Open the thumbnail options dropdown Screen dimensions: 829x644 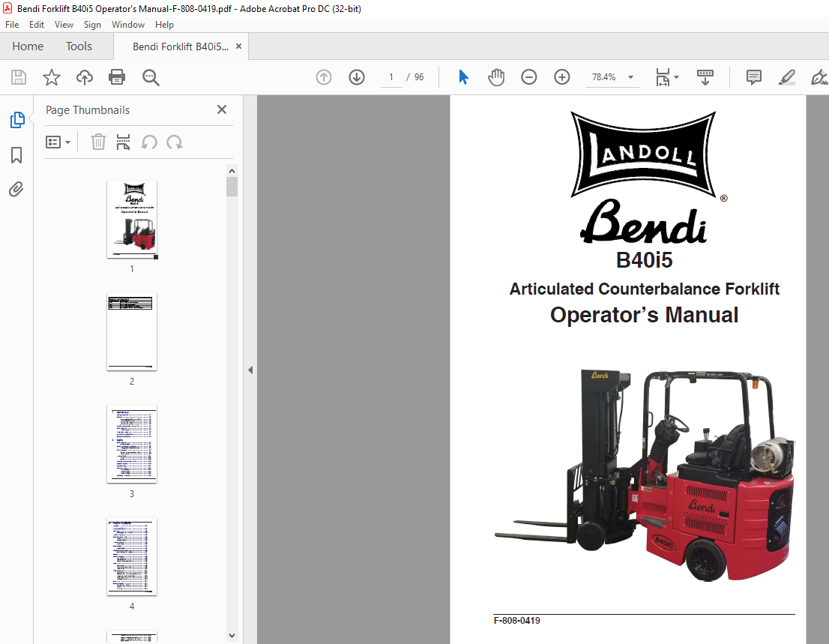coord(58,142)
